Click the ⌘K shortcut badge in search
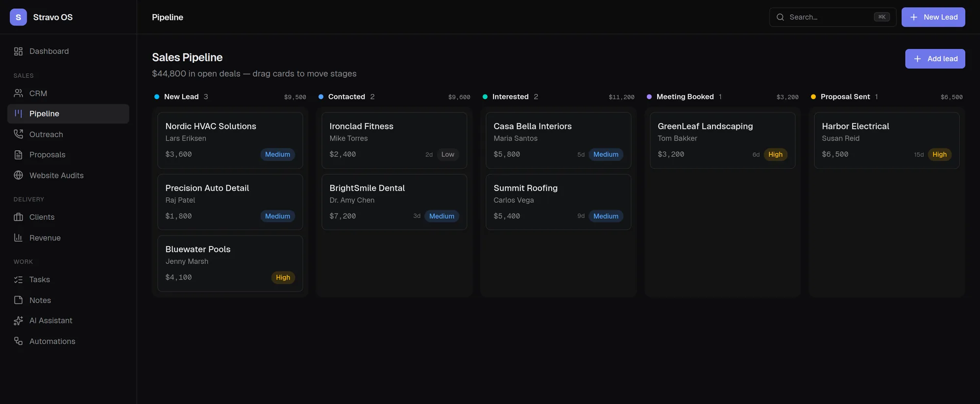The image size is (980, 404). tap(882, 17)
